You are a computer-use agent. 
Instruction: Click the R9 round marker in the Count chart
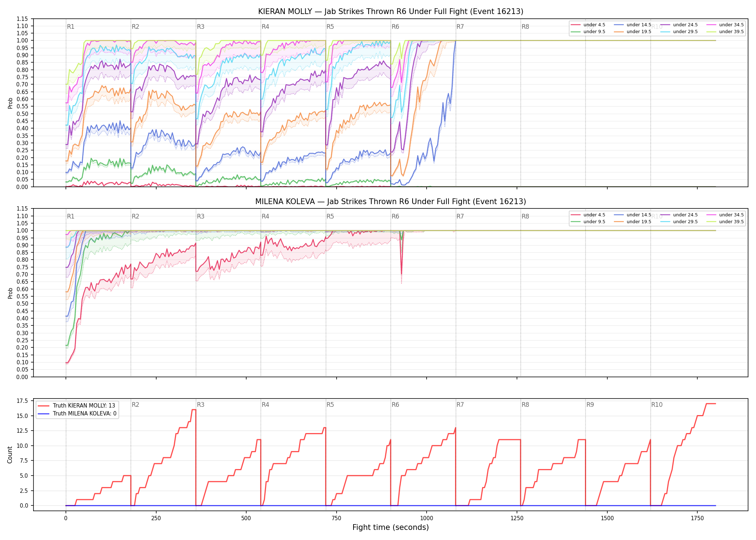click(590, 405)
